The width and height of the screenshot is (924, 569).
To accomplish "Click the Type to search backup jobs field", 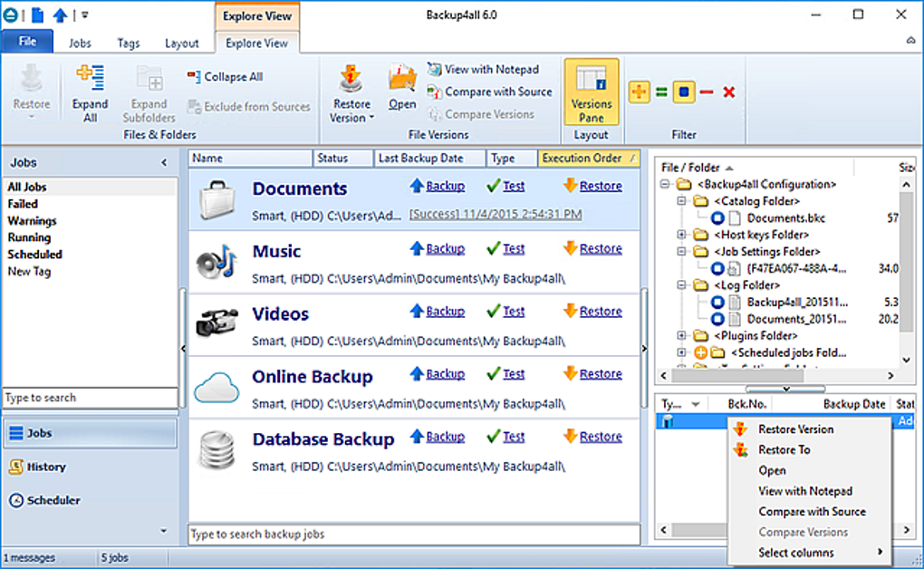I will point(414,535).
